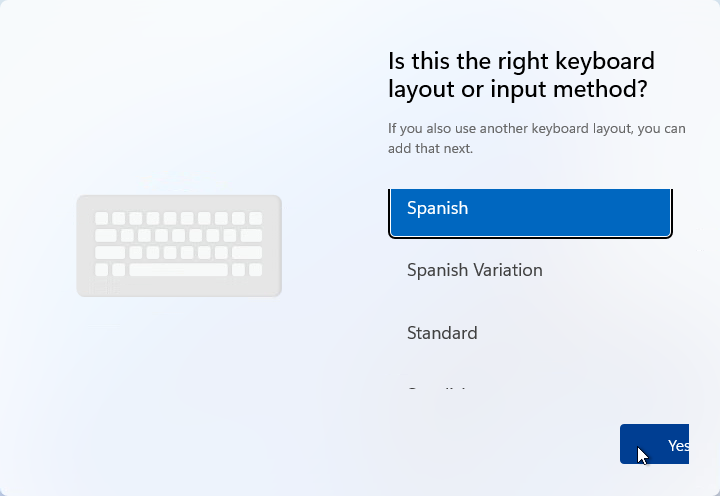This screenshot has height=496, width=720.
Task: Select the Spanish keyboard layout
Action: click(x=530, y=210)
